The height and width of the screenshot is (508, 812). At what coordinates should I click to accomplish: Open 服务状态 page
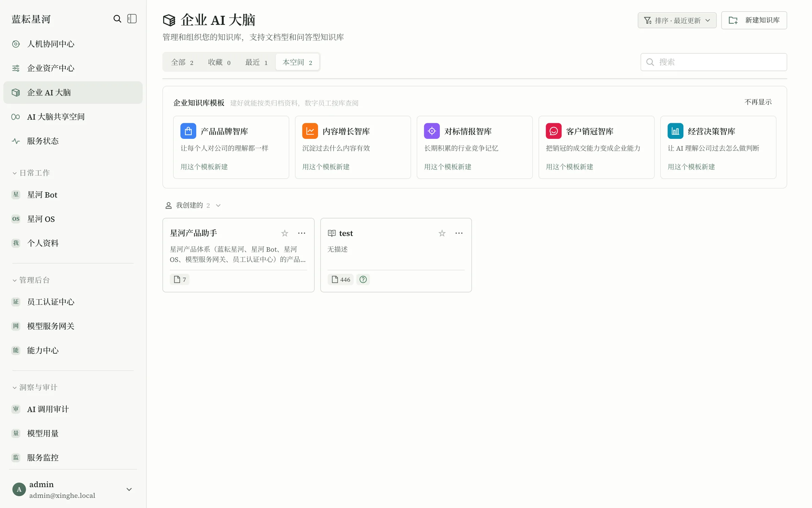[x=73, y=141]
